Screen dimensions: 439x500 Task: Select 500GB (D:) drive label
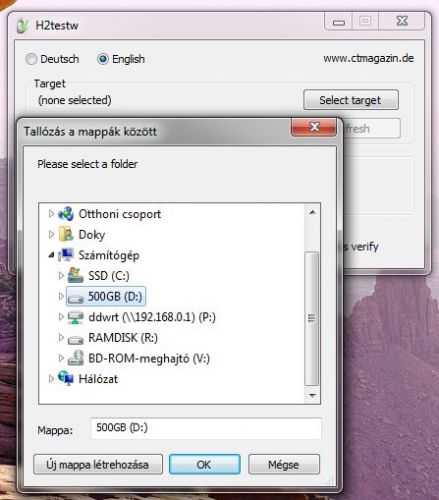(115, 296)
